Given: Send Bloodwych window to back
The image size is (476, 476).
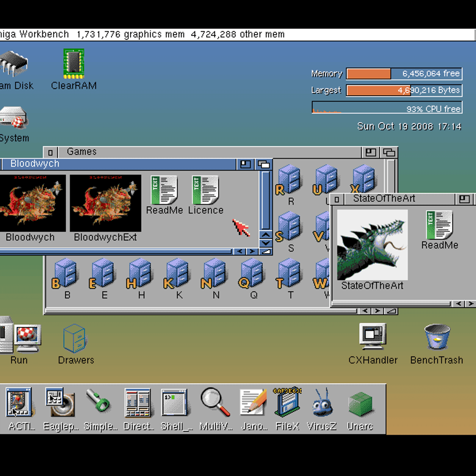Looking at the screenshot, I should pyautogui.click(x=264, y=164).
